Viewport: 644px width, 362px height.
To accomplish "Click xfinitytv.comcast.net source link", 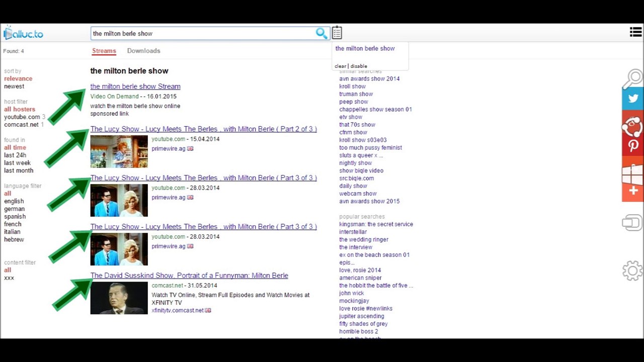I will click(178, 310).
